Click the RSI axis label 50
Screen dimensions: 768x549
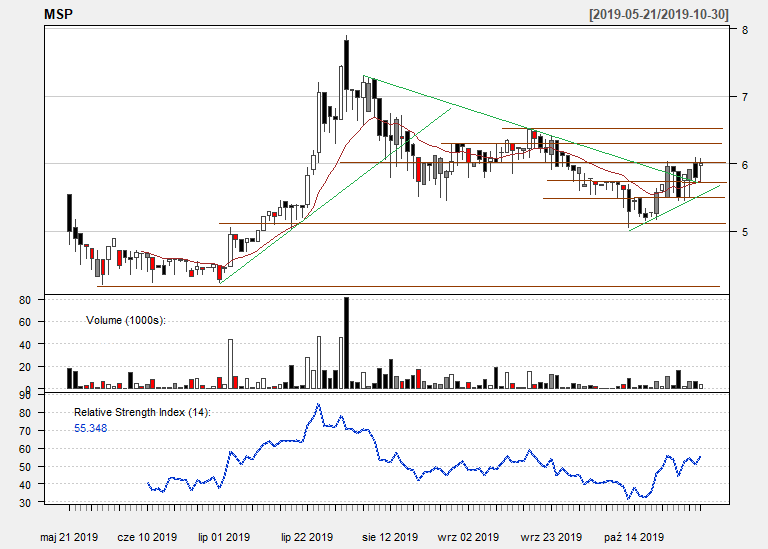(25, 467)
